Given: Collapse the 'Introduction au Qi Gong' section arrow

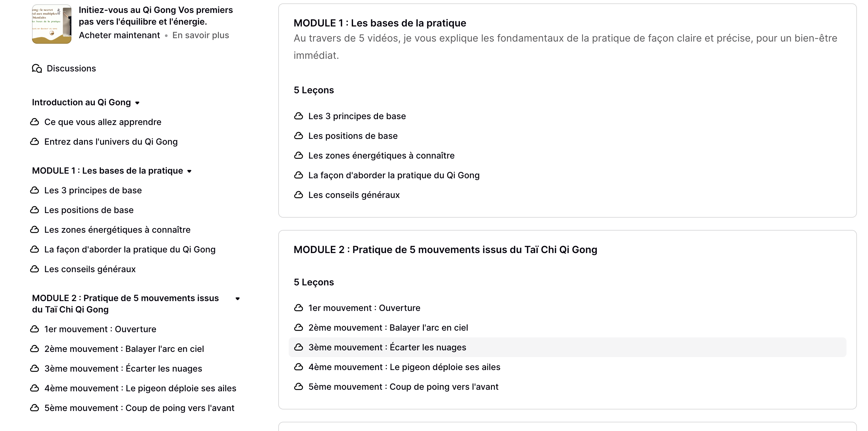Looking at the screenshot, I should tap(137, 103).
